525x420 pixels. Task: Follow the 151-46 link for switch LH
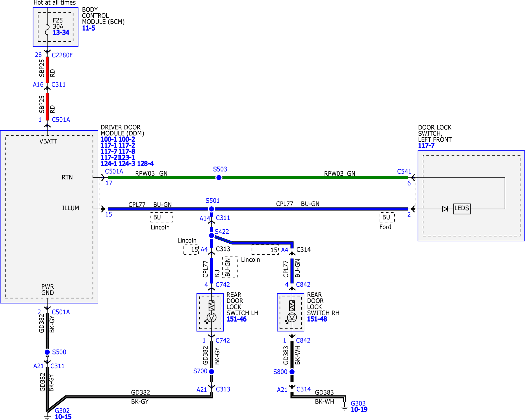(236, 319)
